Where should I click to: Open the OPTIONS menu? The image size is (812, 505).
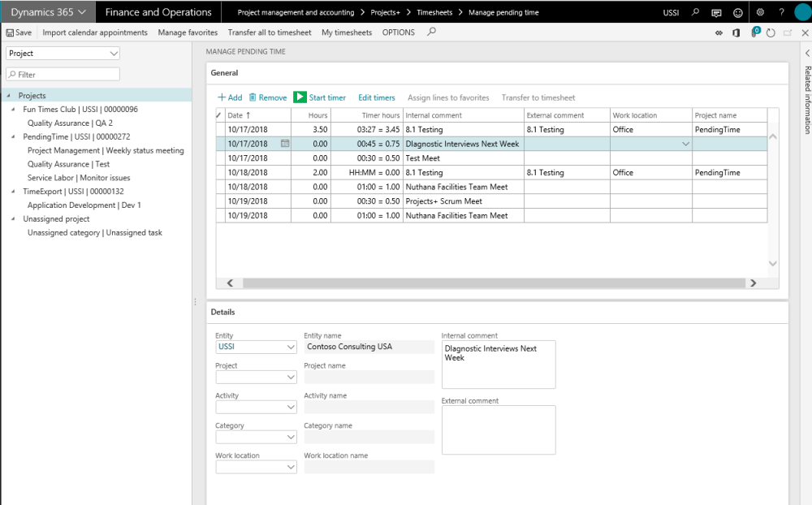pos(398,32)
